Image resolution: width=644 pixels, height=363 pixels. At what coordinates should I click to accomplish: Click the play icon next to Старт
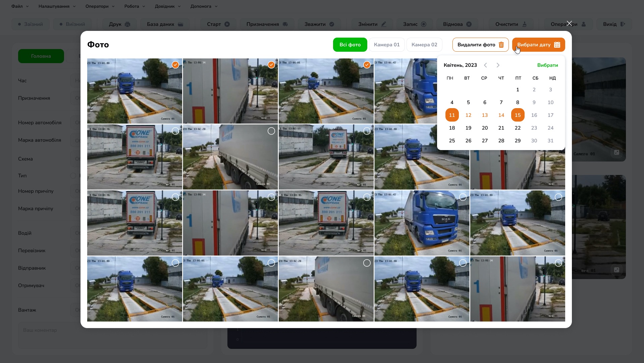[x=227, y=24]
